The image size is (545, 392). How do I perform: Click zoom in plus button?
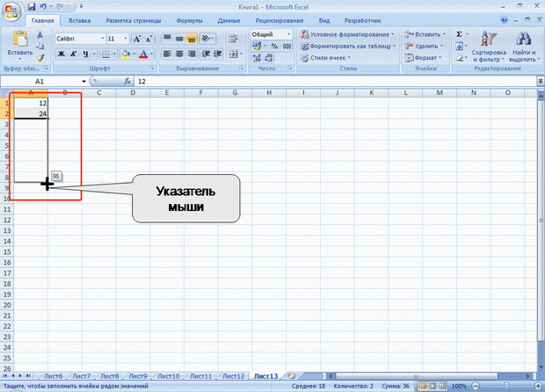[538, 386]
